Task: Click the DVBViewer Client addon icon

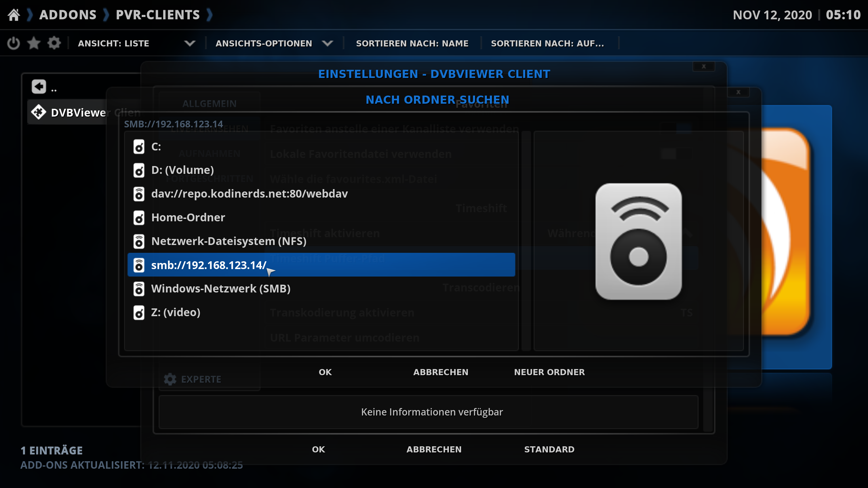Action: [x=38, y=112]
